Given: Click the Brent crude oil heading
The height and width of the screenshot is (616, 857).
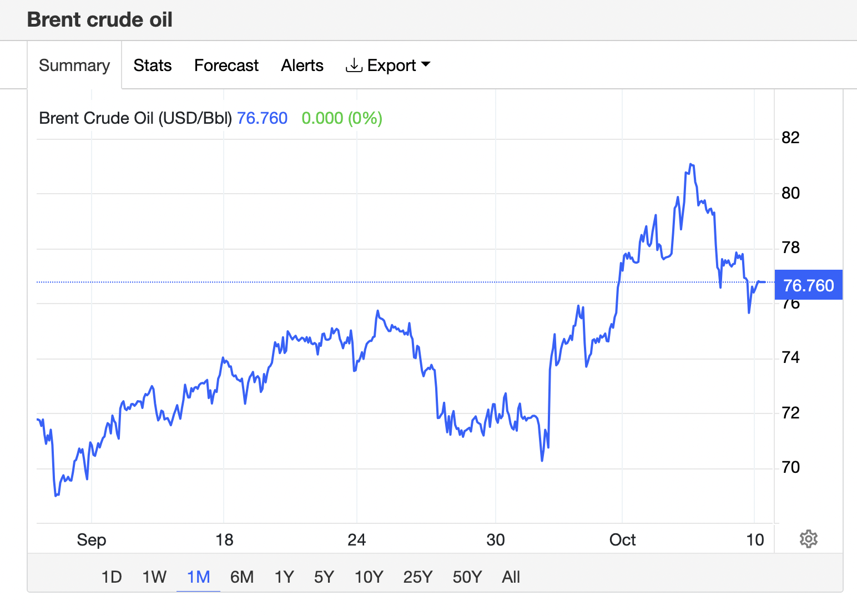Looking at the screenshot, I should [100, 20].
